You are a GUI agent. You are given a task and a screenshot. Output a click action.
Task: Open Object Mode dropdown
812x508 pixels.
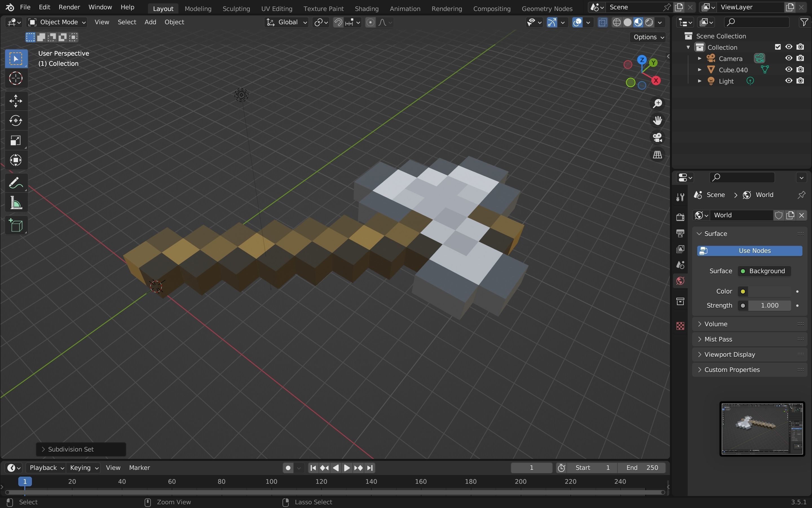coord(57,22)
